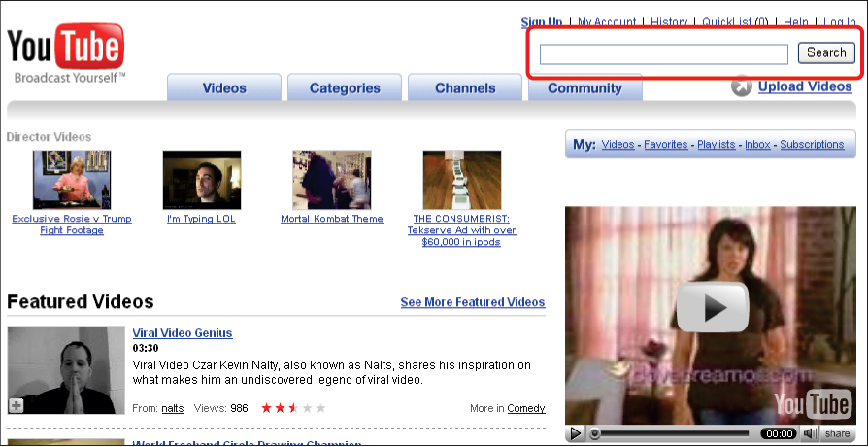This screenshot has width=868, height=447.
Task: Click the search text field
Action: coord(664,54)
